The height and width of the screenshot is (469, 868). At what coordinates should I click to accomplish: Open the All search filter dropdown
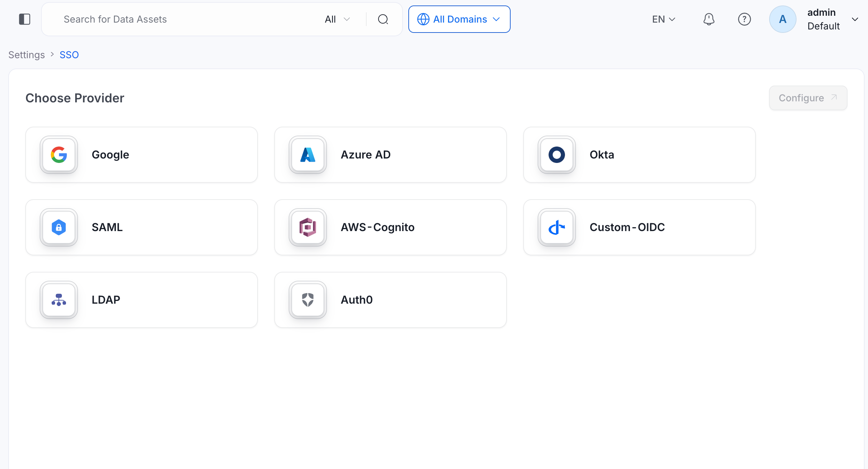pyautogui.click(x=338, y=19)
